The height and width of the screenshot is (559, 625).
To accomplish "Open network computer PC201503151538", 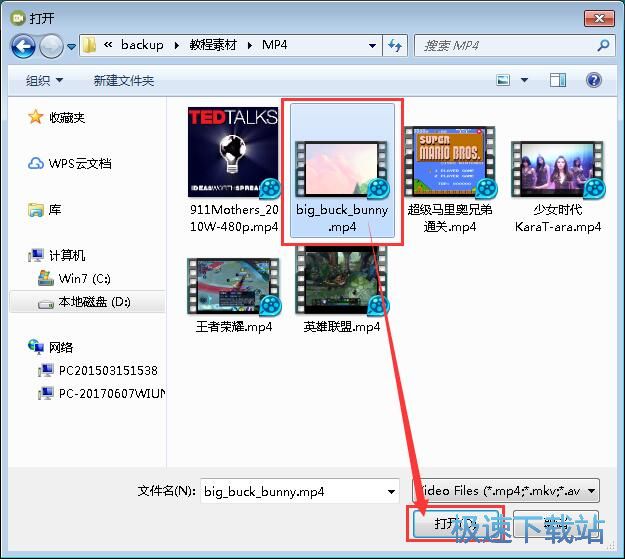I will tap(108, 371).
